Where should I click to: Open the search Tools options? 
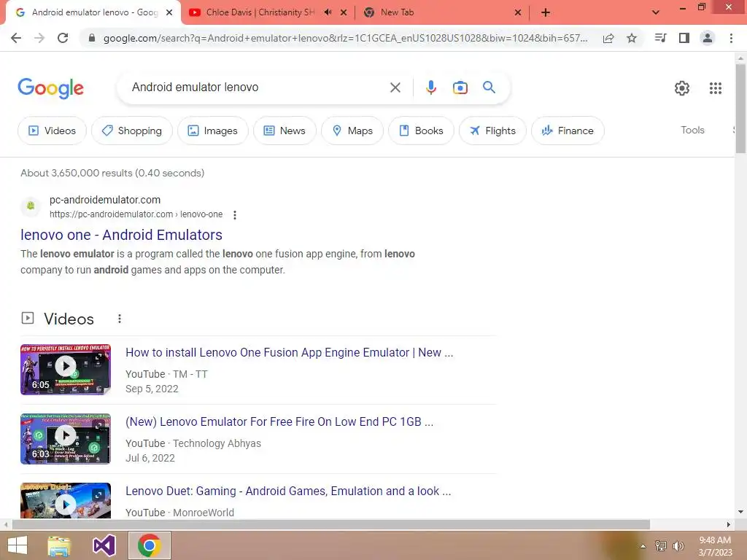coord(692,130)
